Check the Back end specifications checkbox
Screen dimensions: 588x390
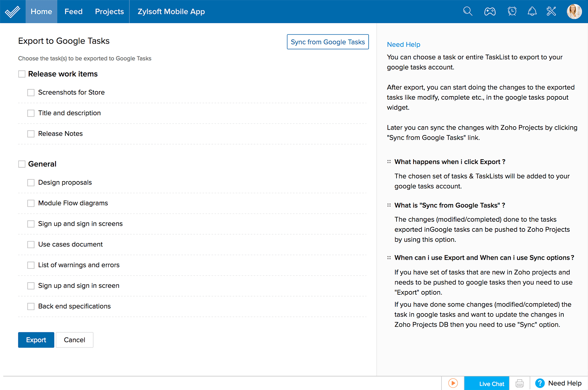[x=31, y=306]
